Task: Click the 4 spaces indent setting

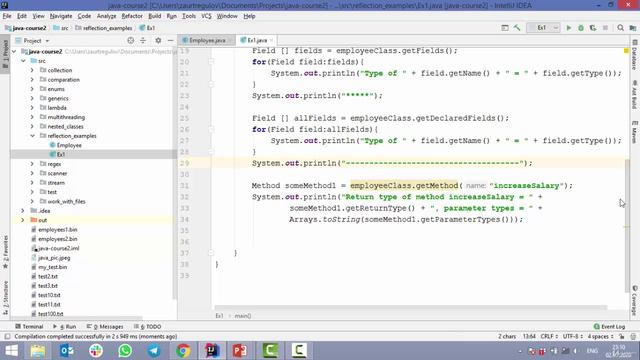Action: (600, 337)
